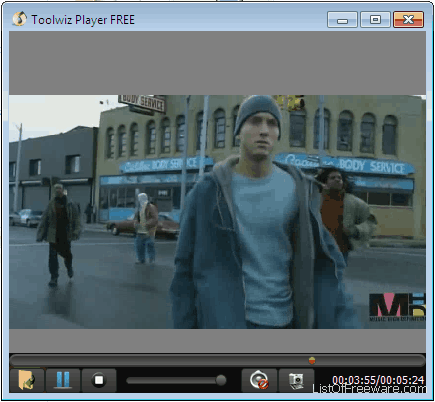Open a media file with folder icon
This screenshot has height=402, width=435.
[x=27, y=380]
